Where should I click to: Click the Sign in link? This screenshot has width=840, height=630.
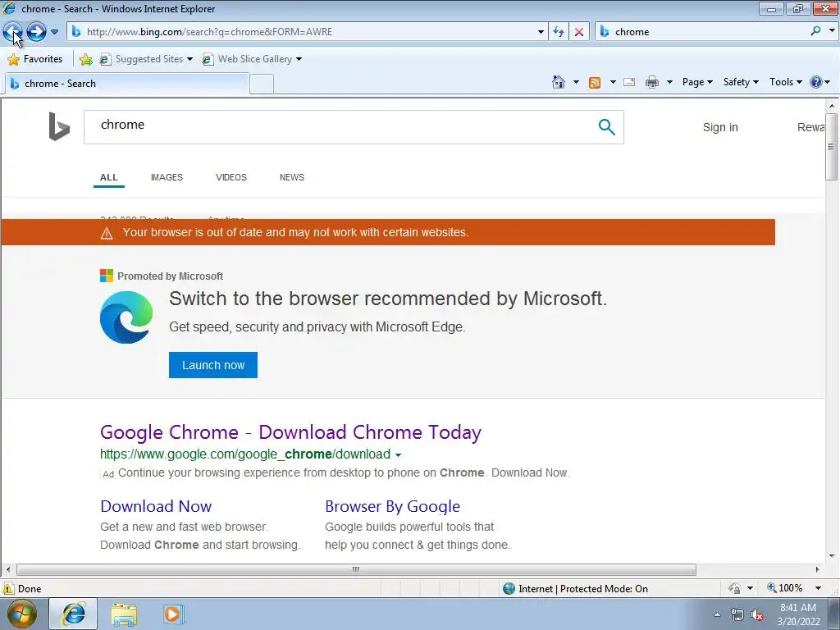720,127
